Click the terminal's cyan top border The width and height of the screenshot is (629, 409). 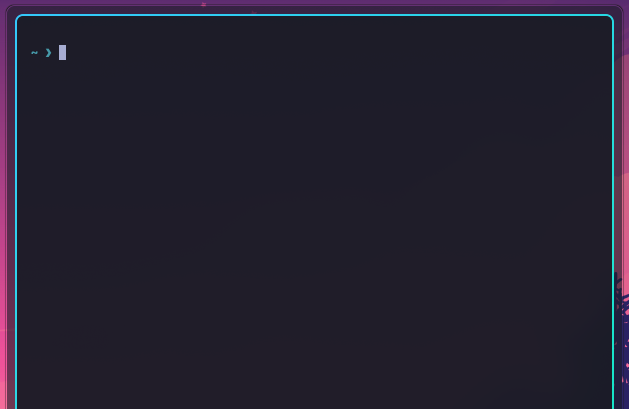point(314,15)
